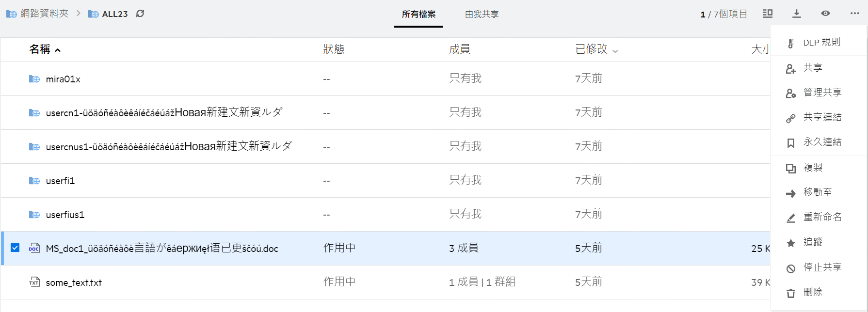Click 刪除 trash menu entry
Image resolution: width=868 pixels, height=312 pixels.
click(813, 292)
